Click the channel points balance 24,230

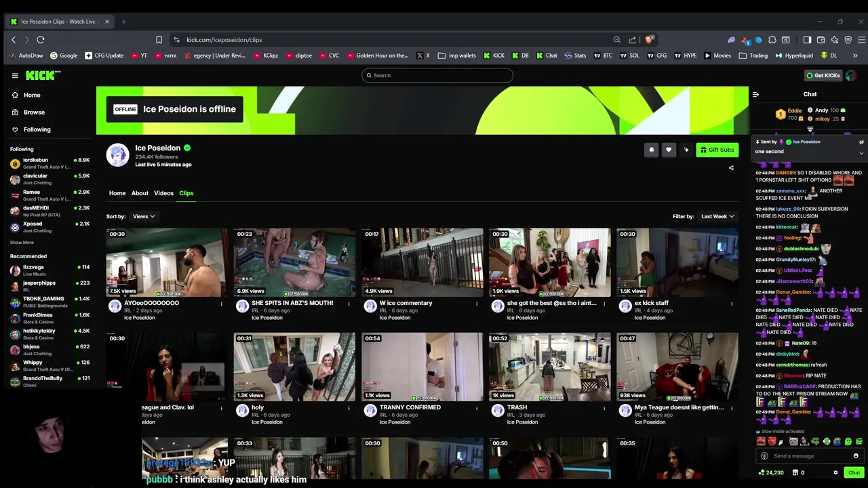pos(771,472)
